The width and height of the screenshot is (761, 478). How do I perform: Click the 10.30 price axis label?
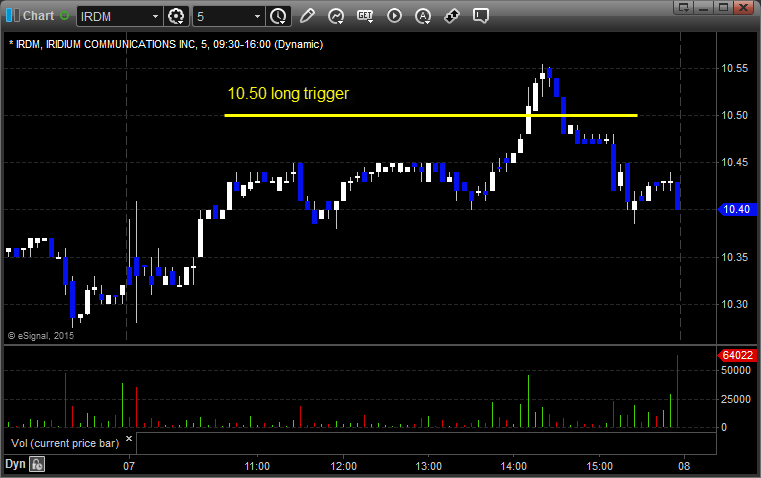[x=735, y=304]
